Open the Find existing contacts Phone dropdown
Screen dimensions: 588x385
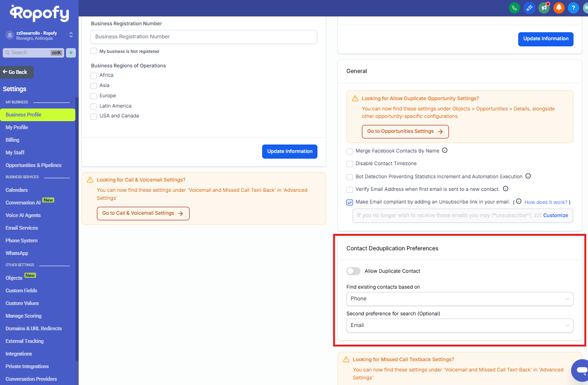[x=459, y=299]
